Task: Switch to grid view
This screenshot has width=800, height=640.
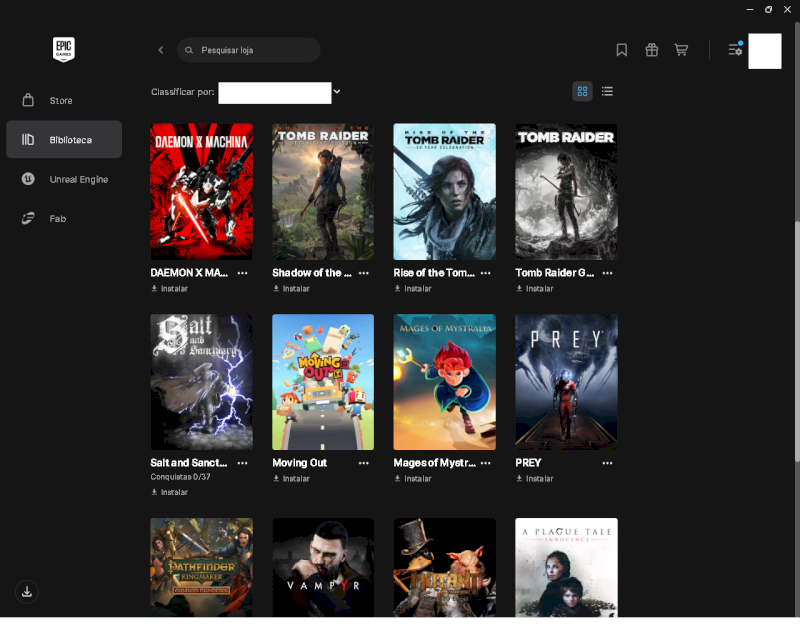Action: coord(582,91)
